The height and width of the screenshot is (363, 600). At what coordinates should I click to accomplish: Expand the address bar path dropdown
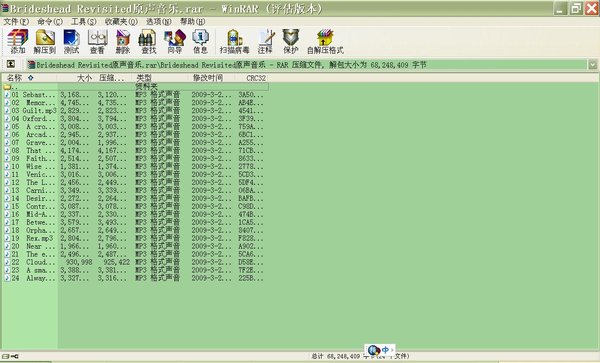coord(592,65)
